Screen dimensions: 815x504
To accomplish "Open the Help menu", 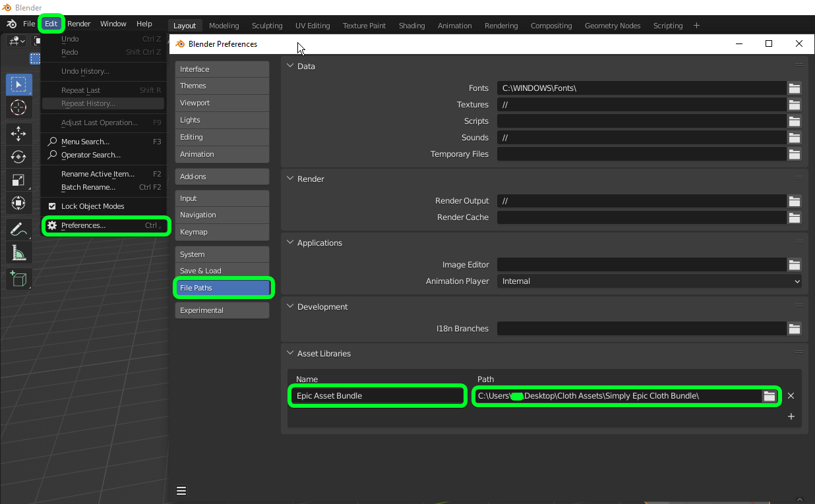I will pos(144,24).
